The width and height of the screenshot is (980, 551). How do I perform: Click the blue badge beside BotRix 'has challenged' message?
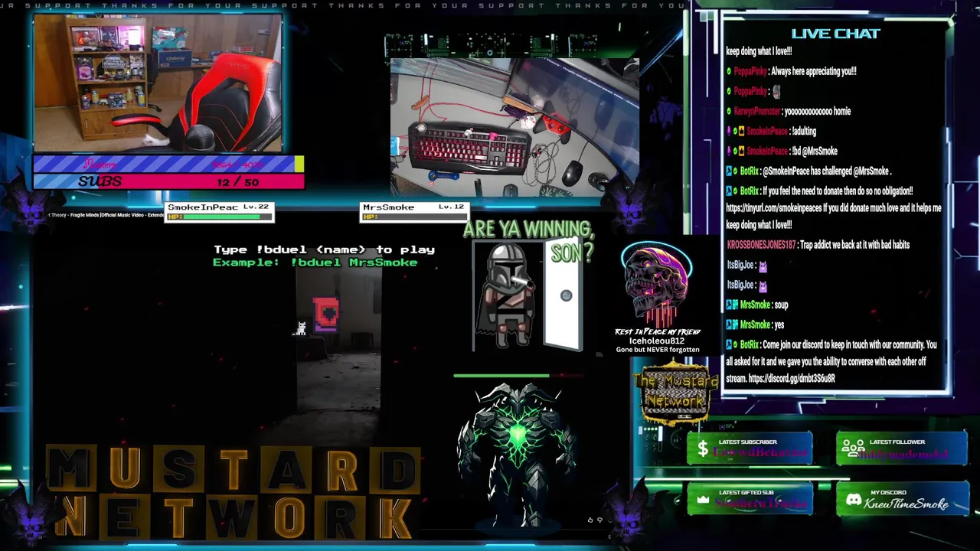(x=730, y=171)
